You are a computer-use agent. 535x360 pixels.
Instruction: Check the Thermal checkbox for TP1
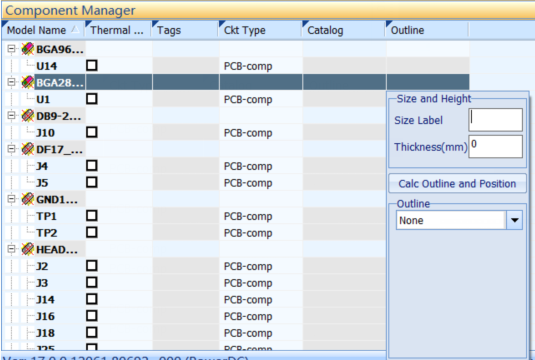pos(92,216)
